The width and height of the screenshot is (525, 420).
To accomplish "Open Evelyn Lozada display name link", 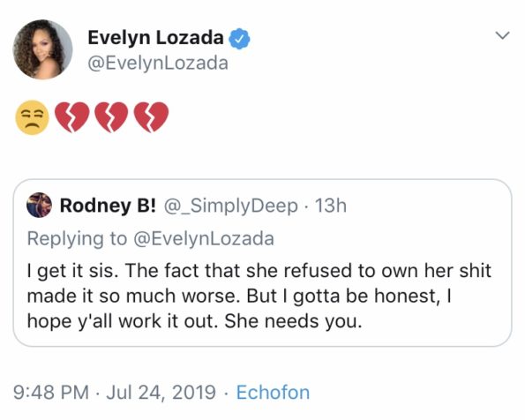I will coord(155,38).
